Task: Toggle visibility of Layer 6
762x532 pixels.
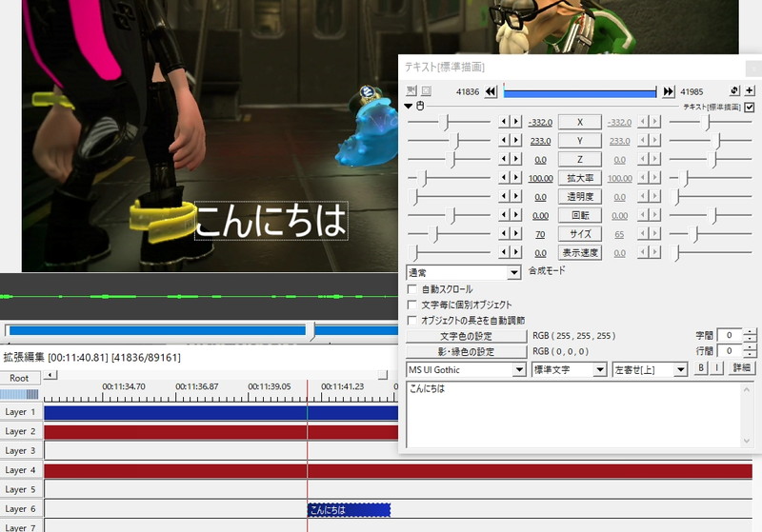Action: (x=20, y=509)
